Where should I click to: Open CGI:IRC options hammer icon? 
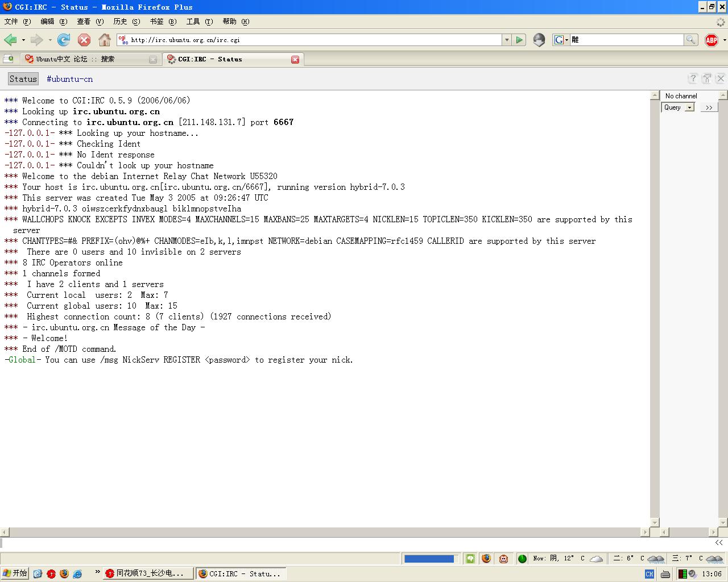[707, 78]
